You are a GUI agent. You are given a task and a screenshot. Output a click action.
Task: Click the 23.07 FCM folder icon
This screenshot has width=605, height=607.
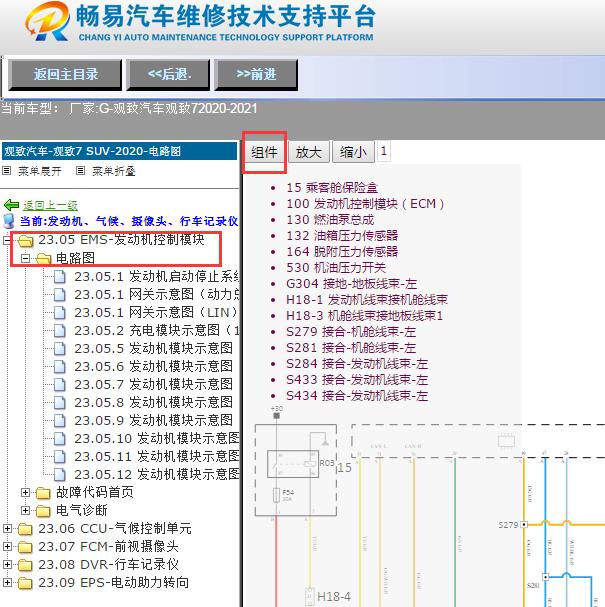[26, 547]
